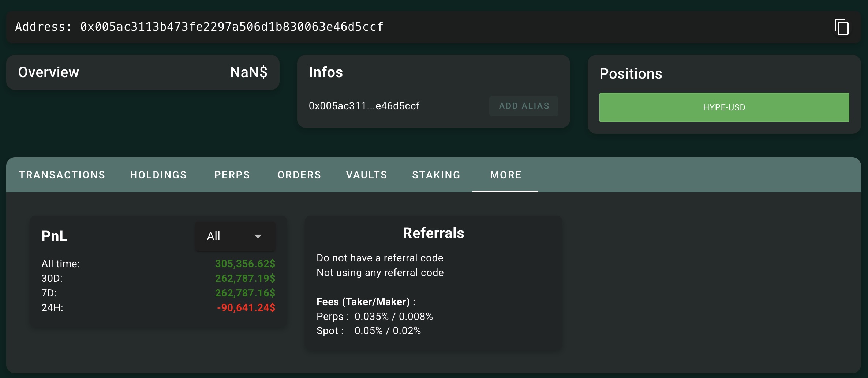This screenshot has width=868, height=378.
Task: Open the HYPE-USD position
Action: pos(724,107)
